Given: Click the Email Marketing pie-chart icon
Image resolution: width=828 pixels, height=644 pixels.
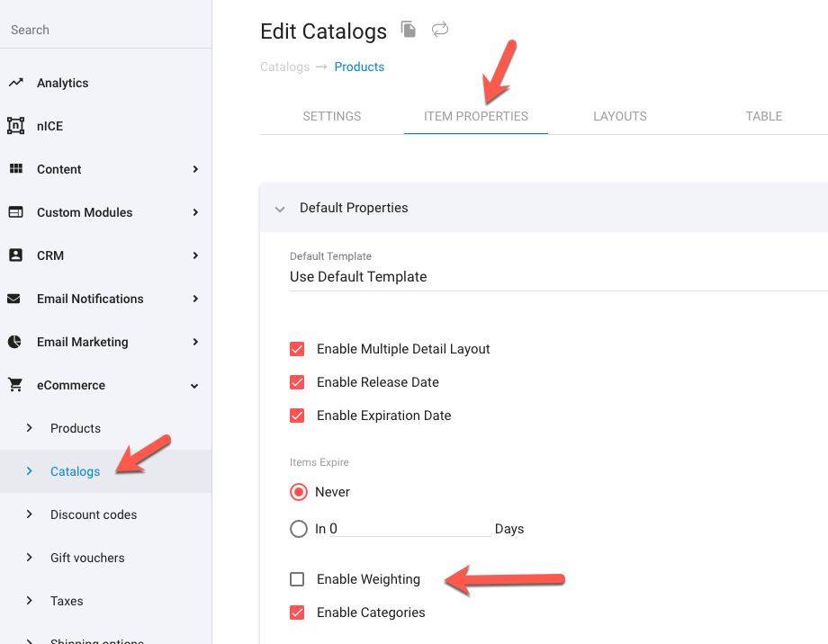Looking at the screenshot, I should coord(14,342).
